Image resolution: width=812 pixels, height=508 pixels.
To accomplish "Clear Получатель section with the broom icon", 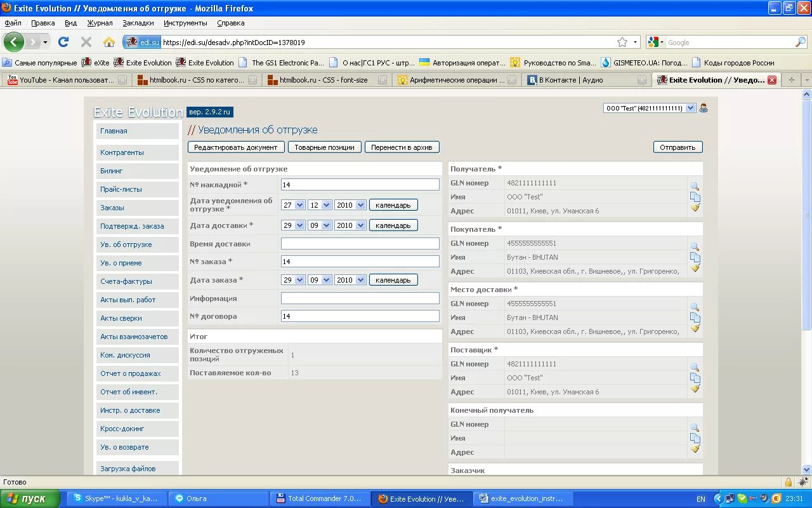I will coord(695,207).
